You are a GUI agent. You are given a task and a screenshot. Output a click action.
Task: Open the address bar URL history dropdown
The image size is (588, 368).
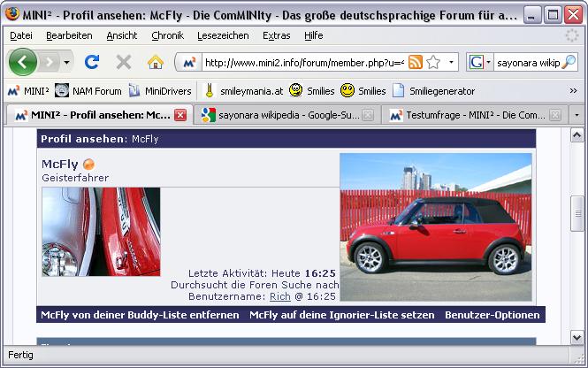click(452, 63)
